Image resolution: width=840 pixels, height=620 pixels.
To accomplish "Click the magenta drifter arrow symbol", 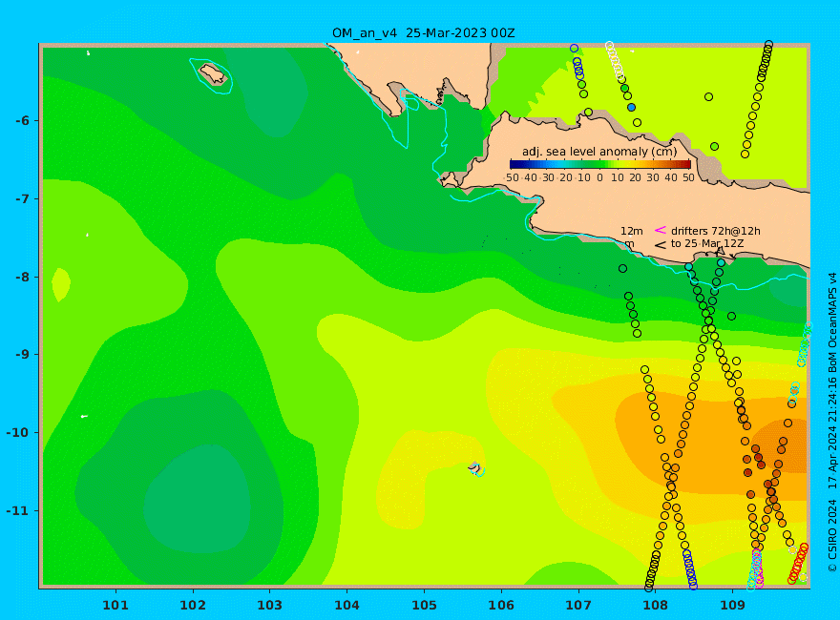I will pyautogui.click(x=661, y=230).
